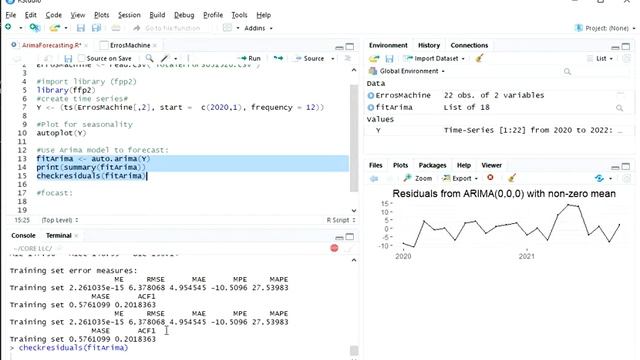Click line 17 '#focast:' in editor
Screen dimensions: 640x360
[54, 193]
